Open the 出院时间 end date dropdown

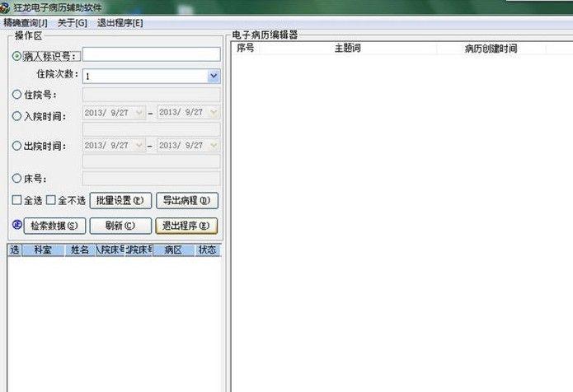click(x=214, y=145)
